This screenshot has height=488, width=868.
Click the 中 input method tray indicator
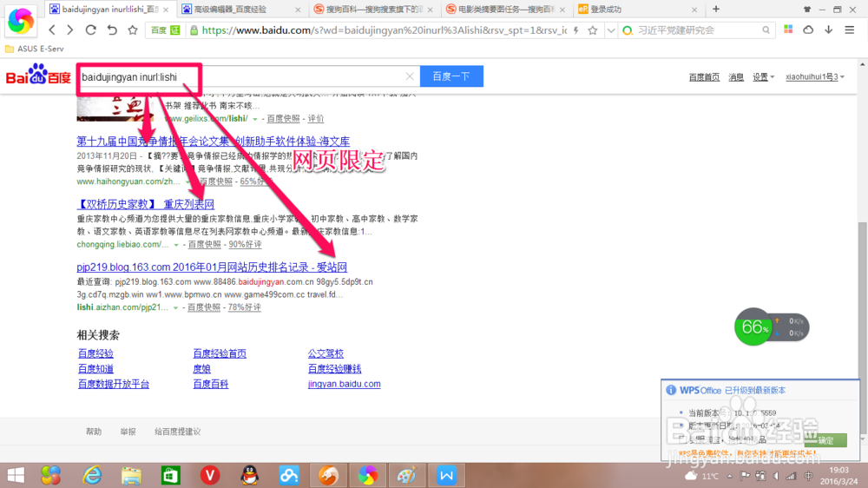coord(808,476)
